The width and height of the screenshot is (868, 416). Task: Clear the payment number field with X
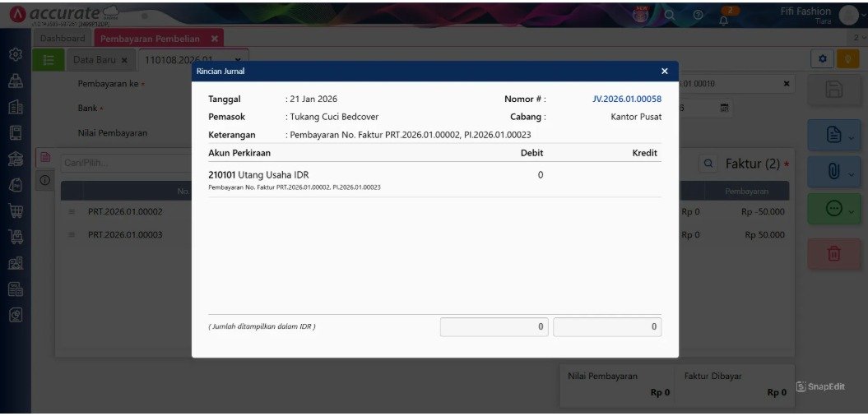click(x=786, y=84)
